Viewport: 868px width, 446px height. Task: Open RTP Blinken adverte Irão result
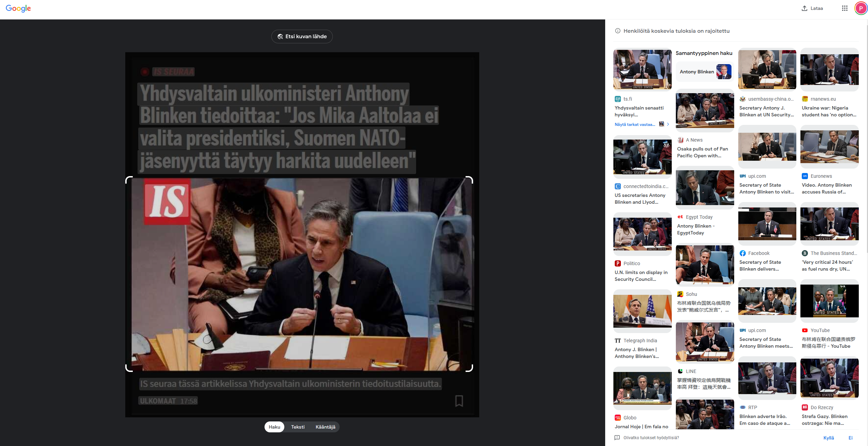point(765,420)
